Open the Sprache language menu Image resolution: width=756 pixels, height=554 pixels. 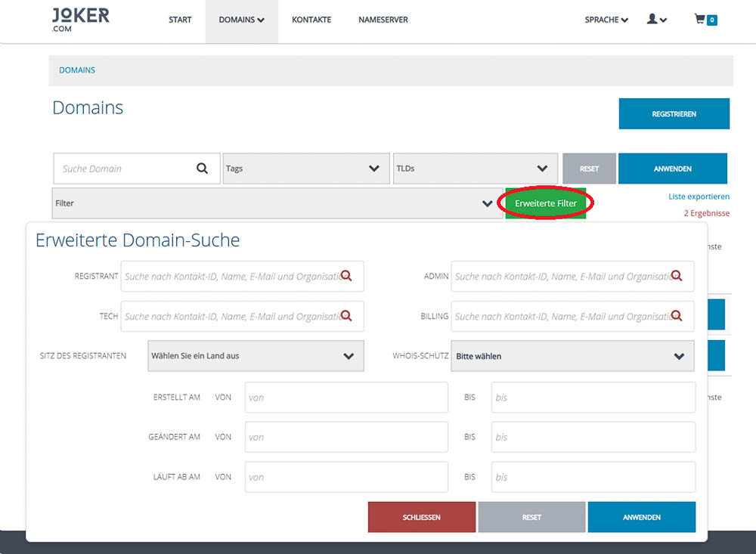[x=606, y=20]
